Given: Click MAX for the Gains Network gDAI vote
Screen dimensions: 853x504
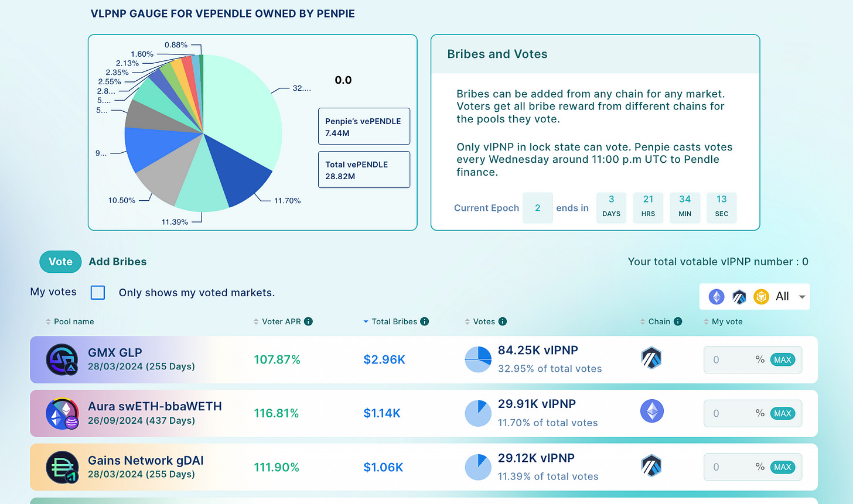Looking at the screenshot, I should (783, 467).
